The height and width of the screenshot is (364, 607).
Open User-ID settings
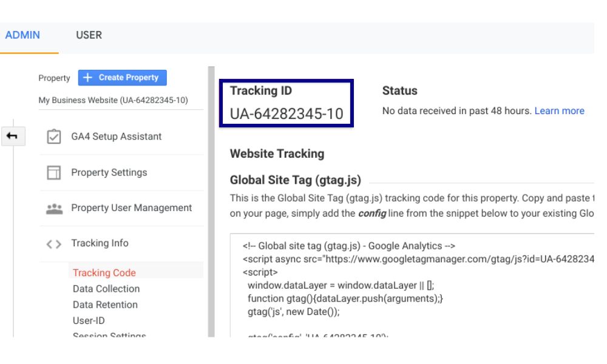tap(89, 321)
